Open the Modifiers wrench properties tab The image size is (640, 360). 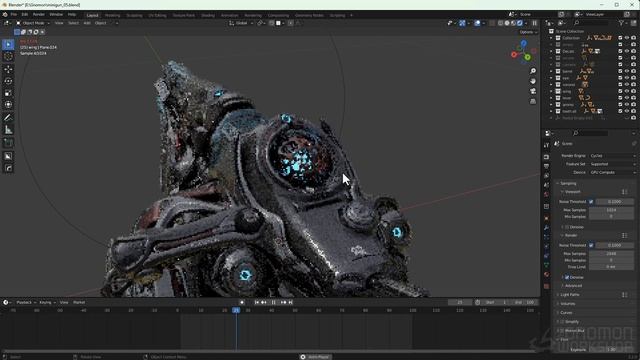click(x=547, y=228)
